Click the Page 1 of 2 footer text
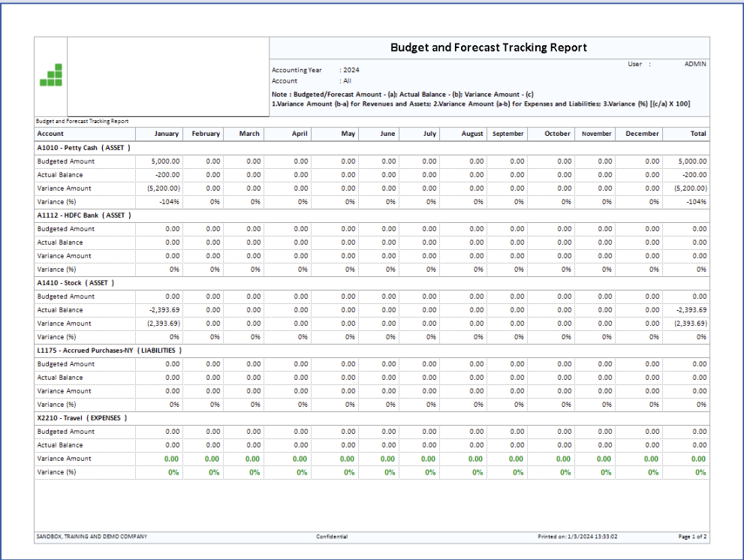Viewport: 744px width, 560px height. point(692,537)
